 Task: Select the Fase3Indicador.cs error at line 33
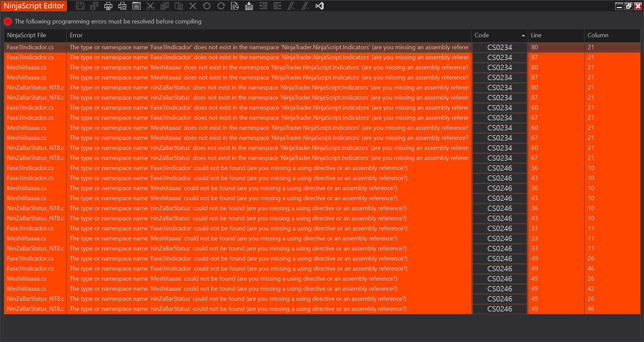[322, 228]
